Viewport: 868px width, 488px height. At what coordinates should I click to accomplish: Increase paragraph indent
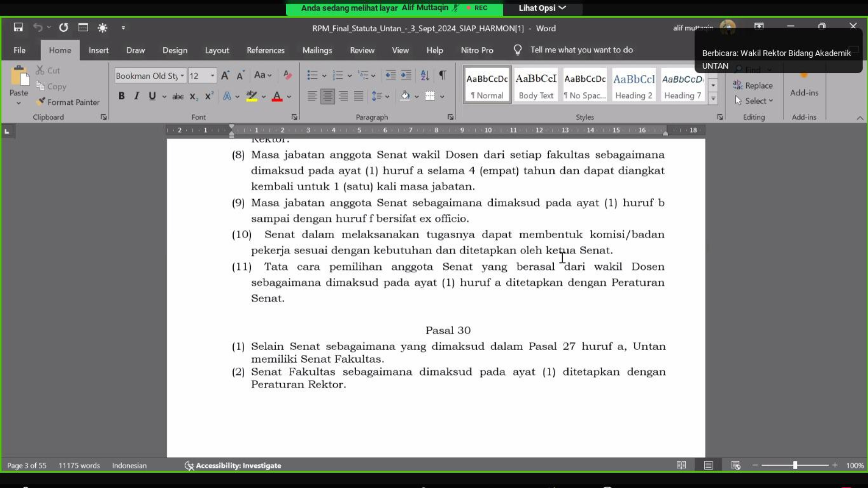click(406, 75)
